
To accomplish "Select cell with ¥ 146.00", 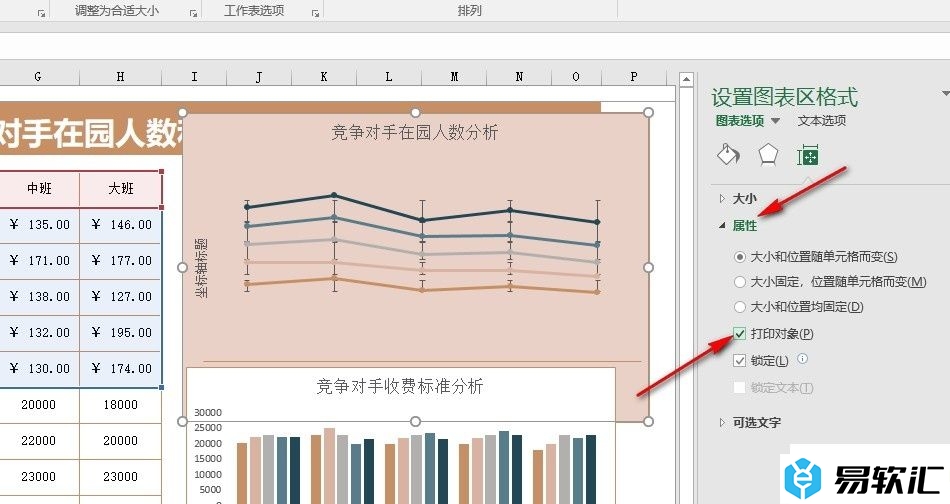I will pos(121,225).
